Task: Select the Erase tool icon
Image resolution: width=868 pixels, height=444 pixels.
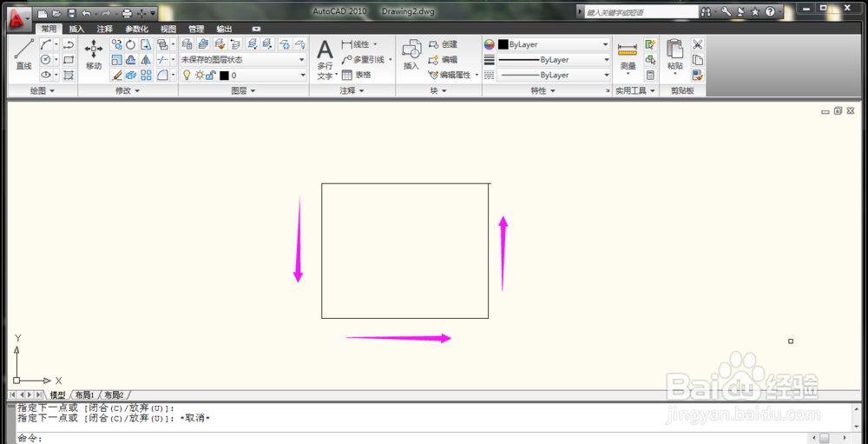Action: coord(117,76)
